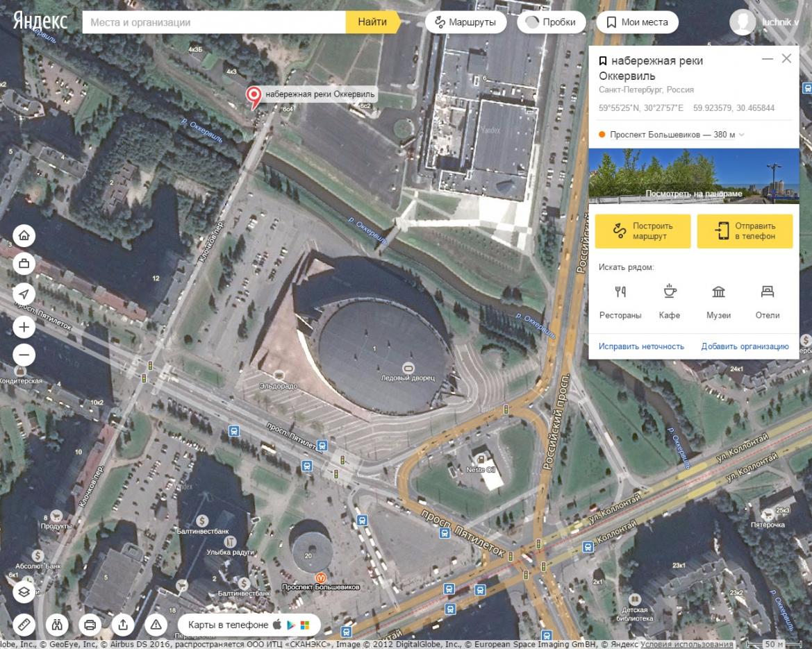812x649 pixels.
Task: Click the Home place icon in the left sidebar
Action: (x=24, y=236)
